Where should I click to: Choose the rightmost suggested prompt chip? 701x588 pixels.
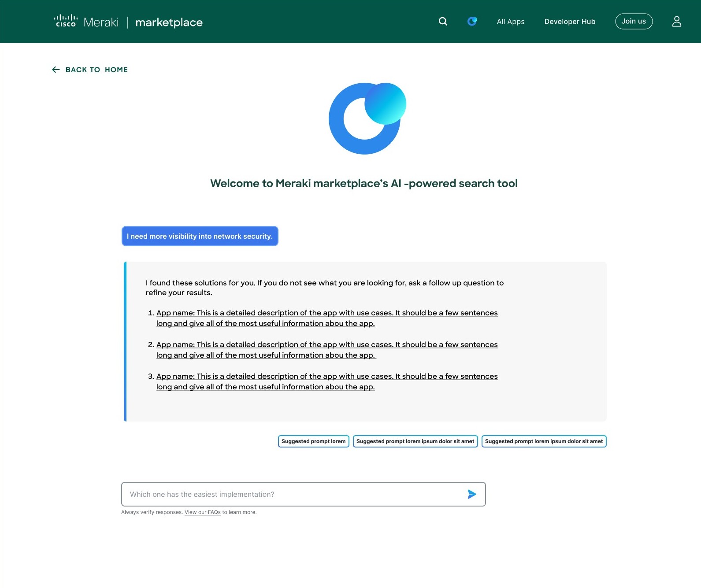544,441
